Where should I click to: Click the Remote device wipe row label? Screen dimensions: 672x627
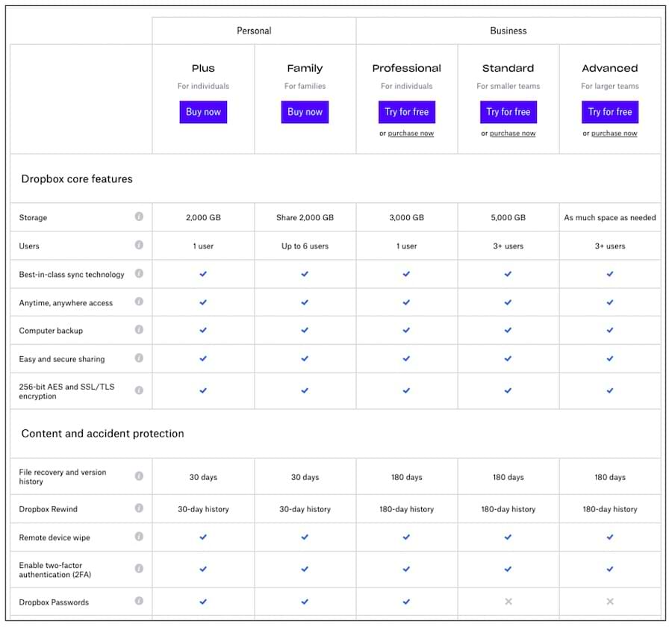[55, 537]
